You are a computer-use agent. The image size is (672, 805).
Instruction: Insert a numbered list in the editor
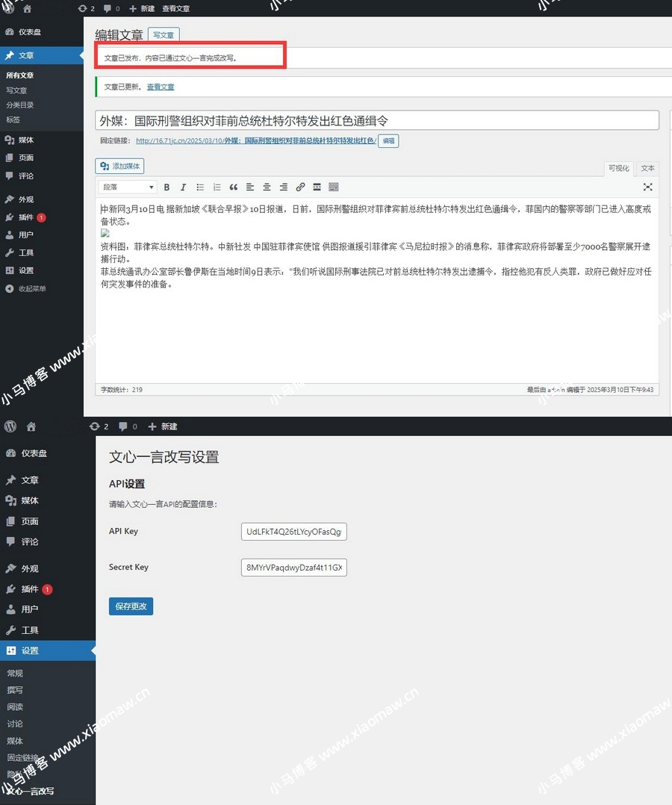[217, 187]
